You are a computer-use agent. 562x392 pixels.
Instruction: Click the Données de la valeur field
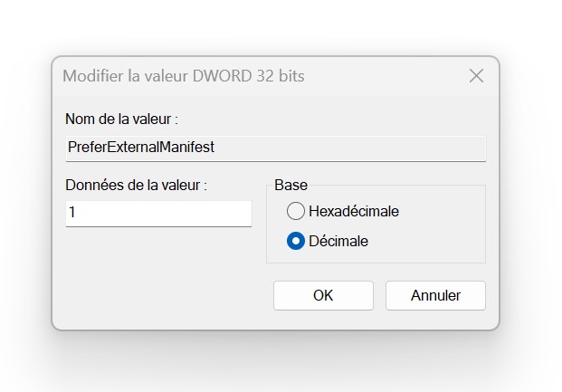(158, 214)
